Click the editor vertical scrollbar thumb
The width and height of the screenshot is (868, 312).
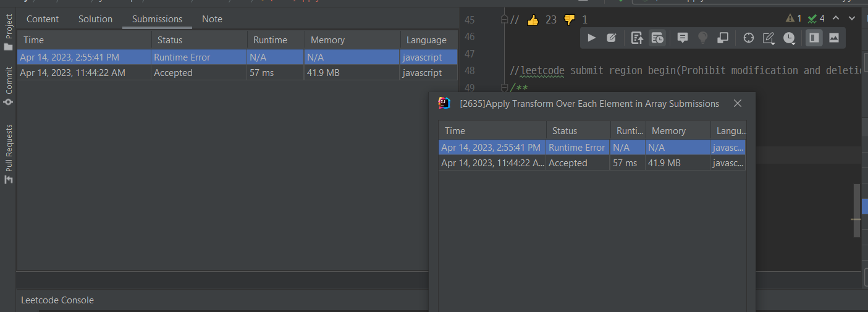tap(856, 210)
